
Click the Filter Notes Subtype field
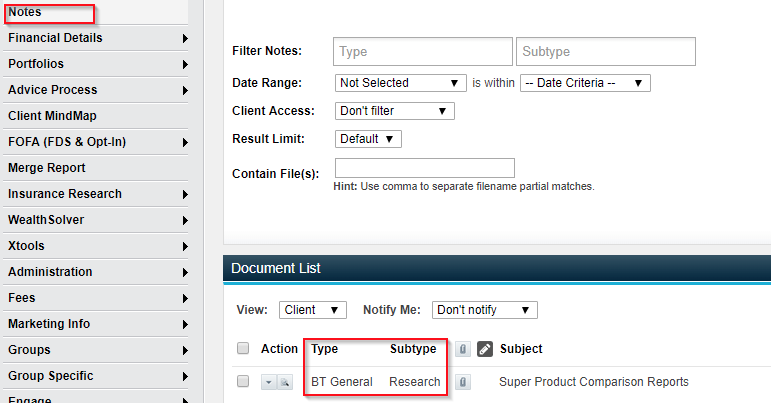606,52
